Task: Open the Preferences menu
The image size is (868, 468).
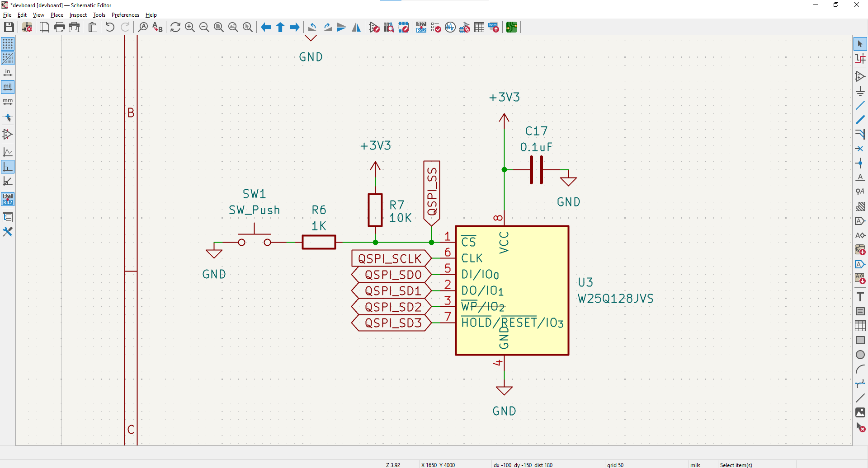Action: [x=125, y=15]
